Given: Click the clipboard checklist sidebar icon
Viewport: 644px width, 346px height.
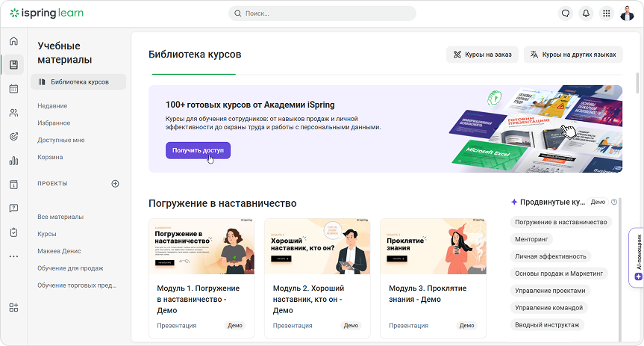Looking at the screenshot, I should click(13, 232).
